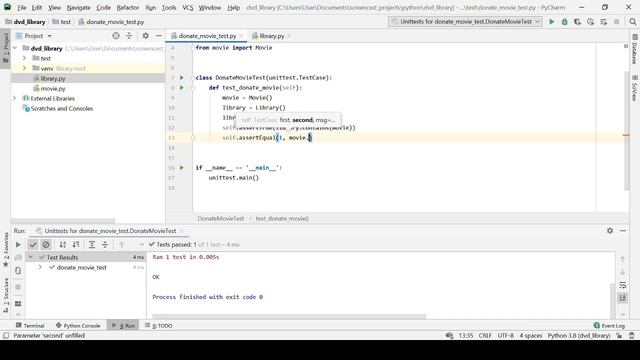Viewport: 640px width, 360px height.
Task: Open Project panel settings gear
Action: [145, 36]
